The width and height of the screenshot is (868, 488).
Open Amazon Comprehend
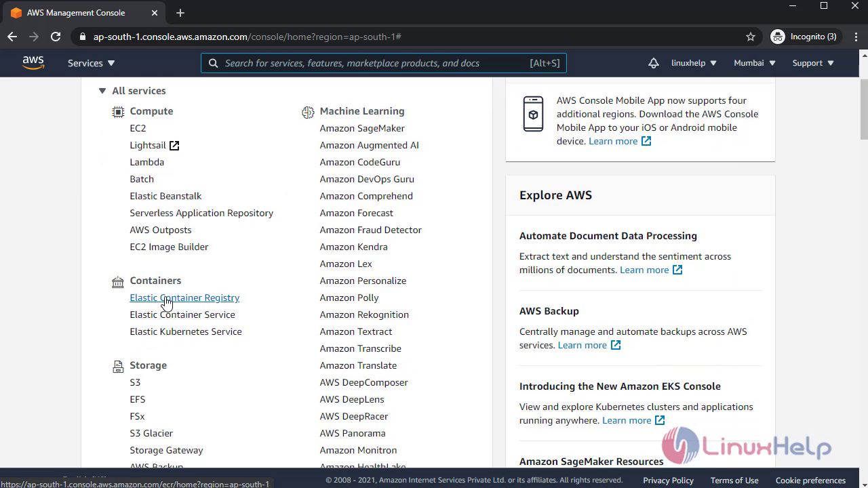(366, 196)
